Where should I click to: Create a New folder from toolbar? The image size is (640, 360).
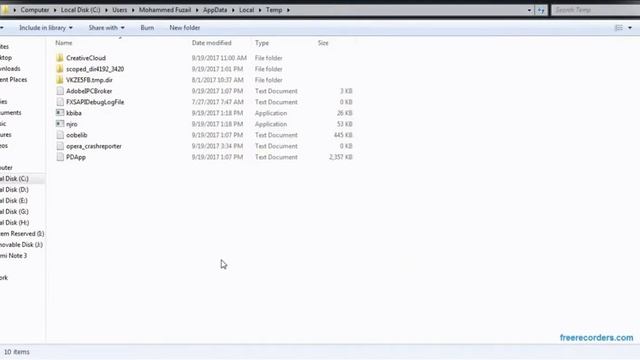pos(184,28)
